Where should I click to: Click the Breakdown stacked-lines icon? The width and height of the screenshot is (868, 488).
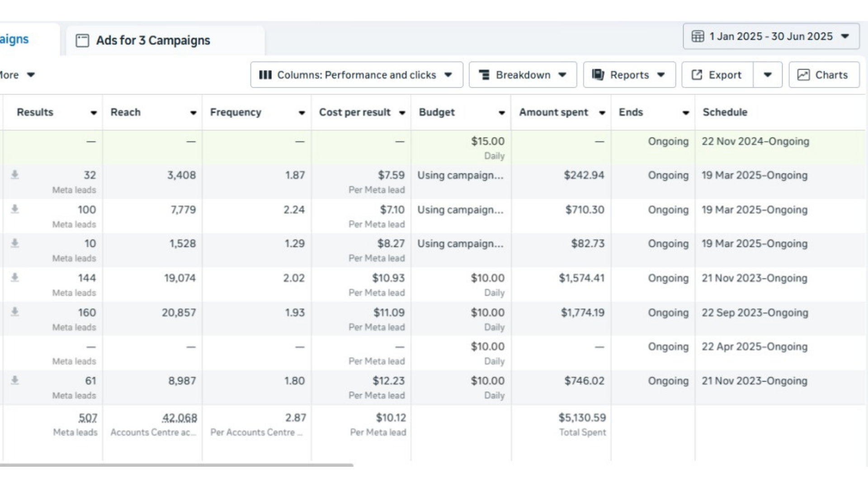(484, 75)
